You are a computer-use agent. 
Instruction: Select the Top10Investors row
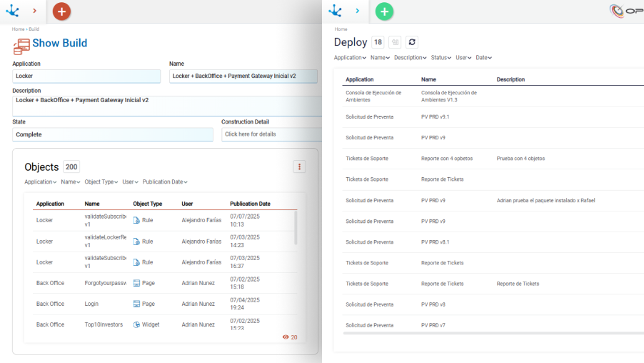165,324
